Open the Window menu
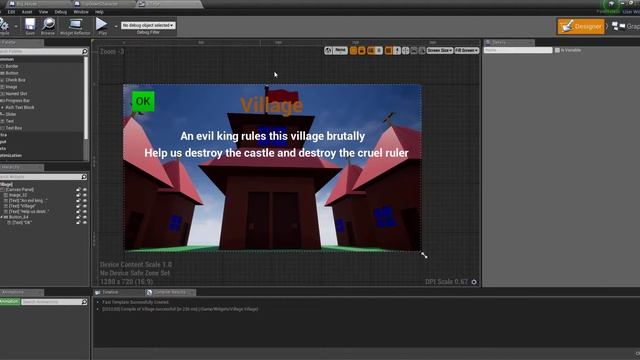 pyautogui.click(x=81, y=12)
